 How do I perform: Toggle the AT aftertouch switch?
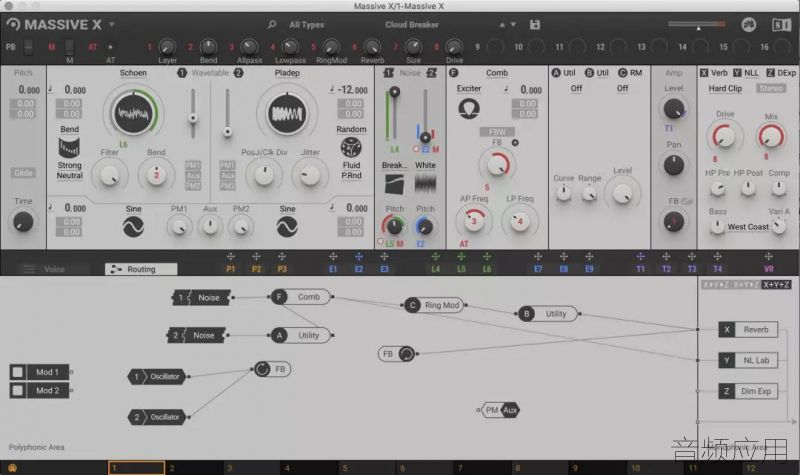click(x=110, y=47)
